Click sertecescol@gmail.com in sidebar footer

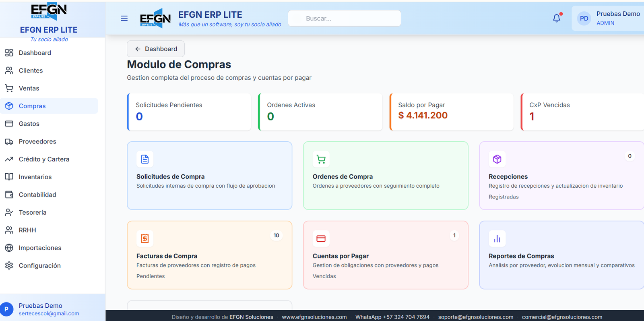49,313
